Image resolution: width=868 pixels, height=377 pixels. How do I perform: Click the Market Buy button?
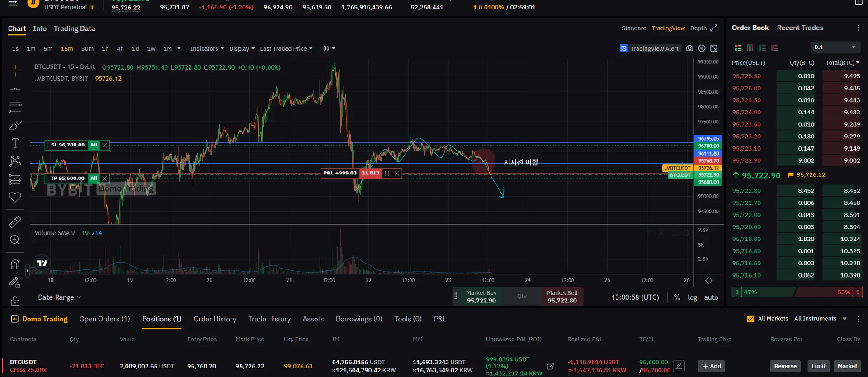tap(481, 297)
